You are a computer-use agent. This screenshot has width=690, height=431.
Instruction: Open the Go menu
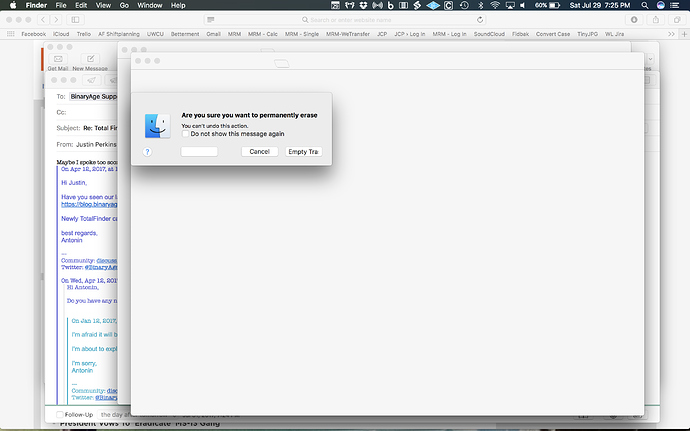click(x=124, y=5)
